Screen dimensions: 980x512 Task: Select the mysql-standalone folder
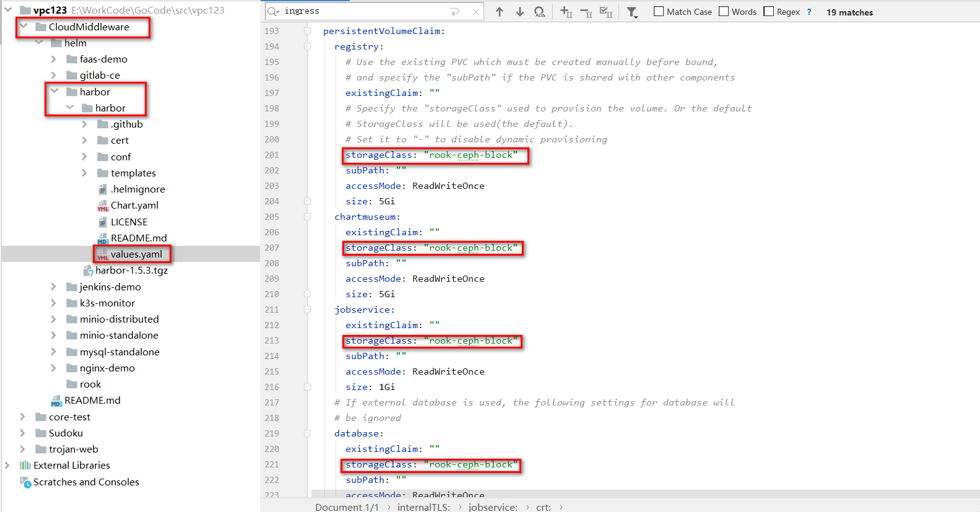pos(119,352)
